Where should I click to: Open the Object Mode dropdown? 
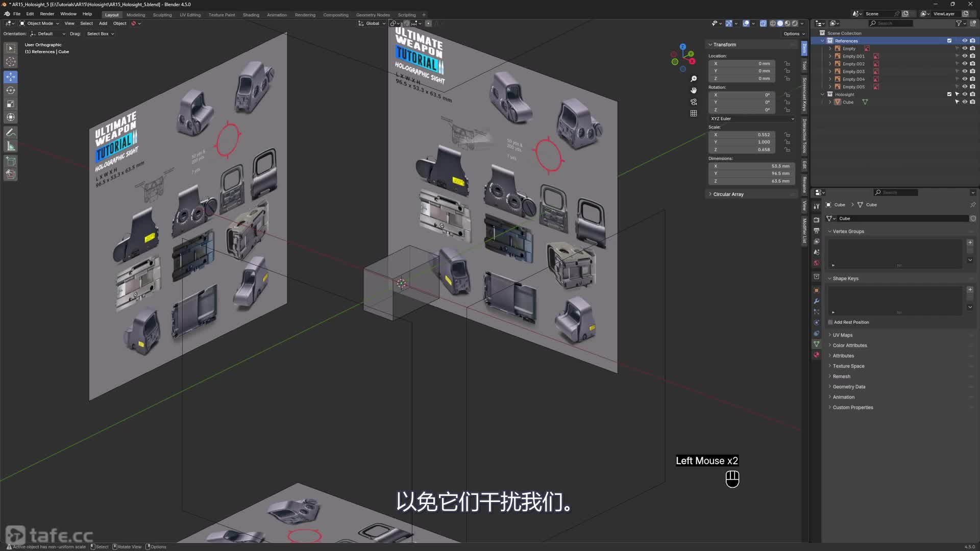click(x=39, y=23)
